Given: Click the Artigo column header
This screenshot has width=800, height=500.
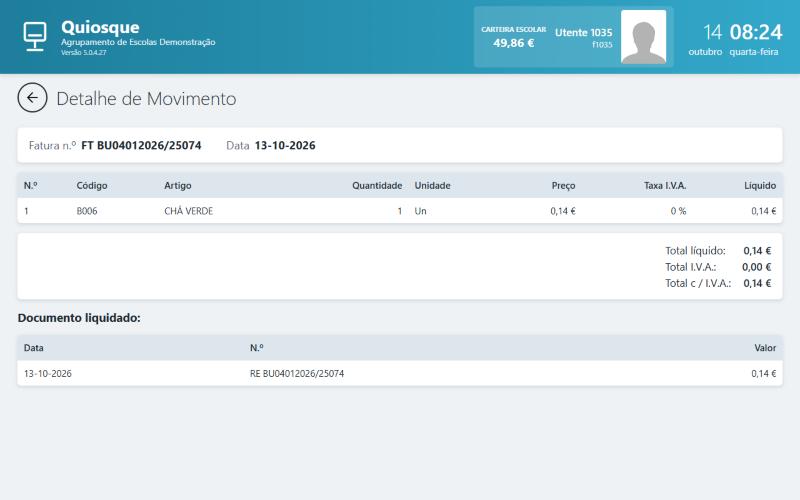Looking at the screenshot, I should click(178, 186).
